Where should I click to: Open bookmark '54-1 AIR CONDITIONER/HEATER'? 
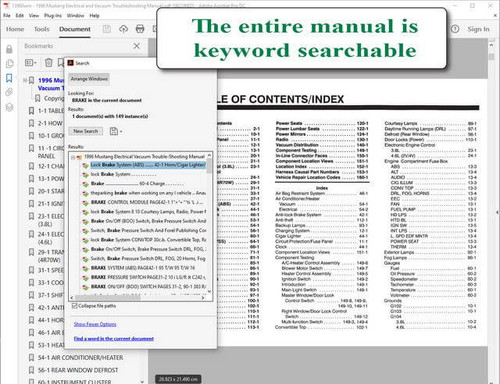80,358
